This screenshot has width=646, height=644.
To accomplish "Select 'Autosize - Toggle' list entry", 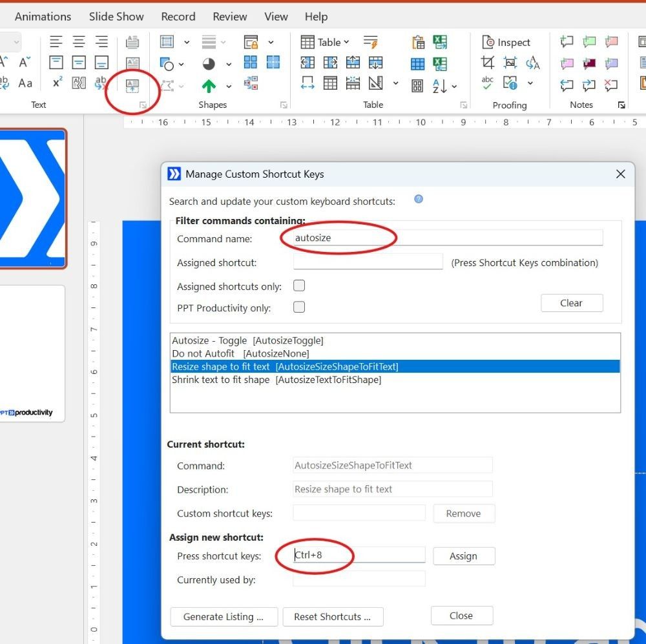I will (x=395, y=341).
